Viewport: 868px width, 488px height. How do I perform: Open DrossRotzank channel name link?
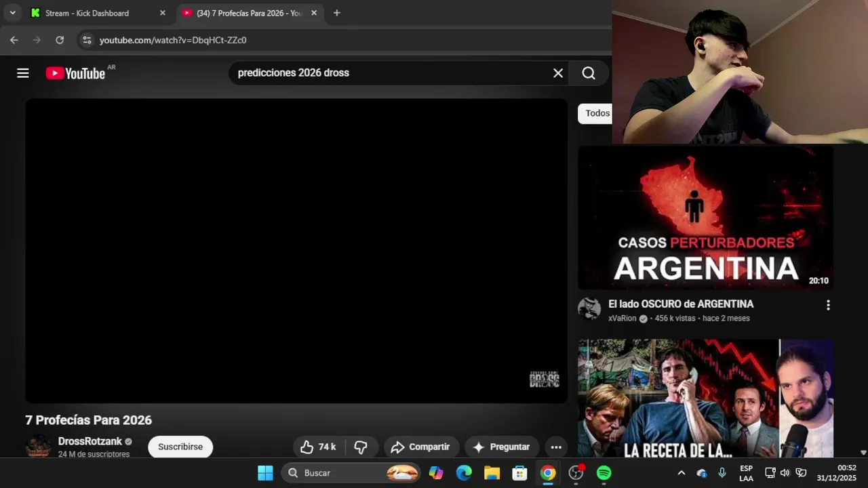pyautogui.click(x=90, y=441)
